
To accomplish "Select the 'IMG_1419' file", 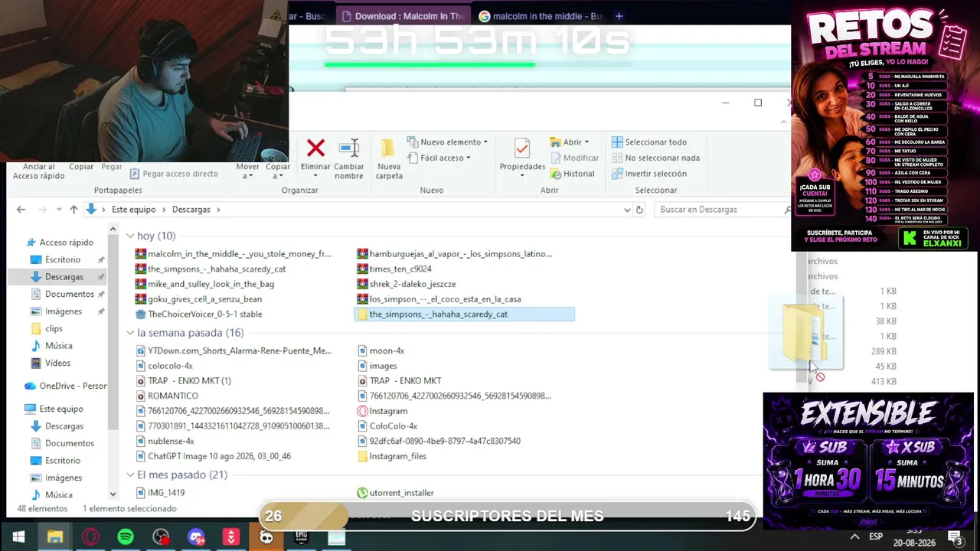I will [160, 493].
